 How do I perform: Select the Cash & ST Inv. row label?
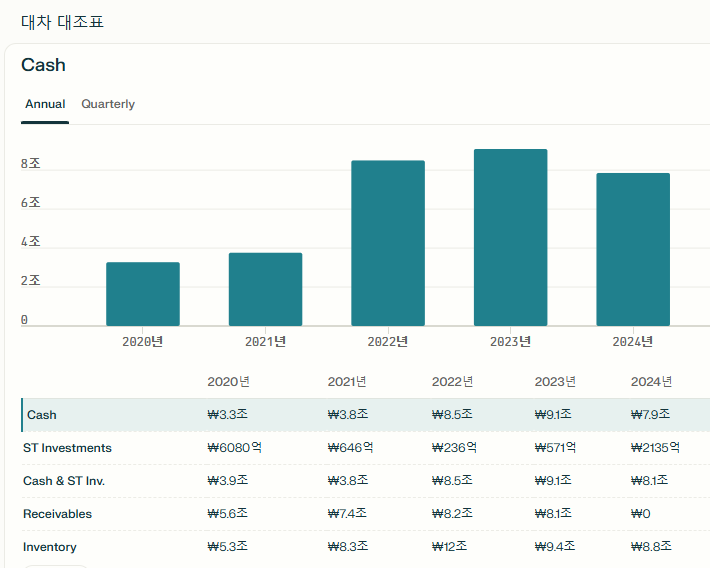point(64,481)
